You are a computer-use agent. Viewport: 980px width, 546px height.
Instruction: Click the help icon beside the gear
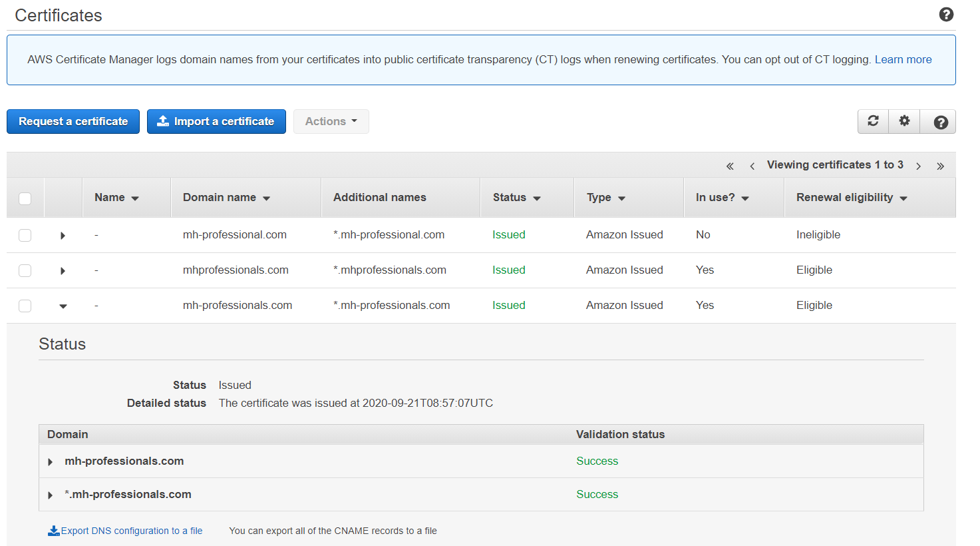coord(940,122)
